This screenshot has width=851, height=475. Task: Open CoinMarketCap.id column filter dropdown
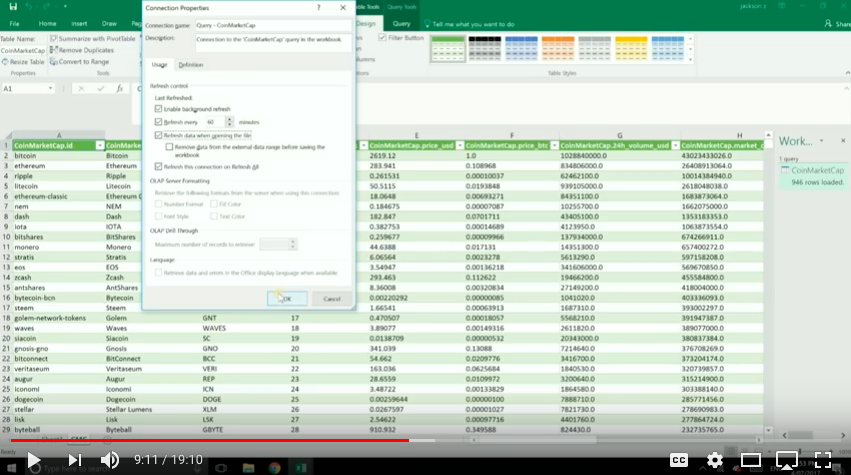(x=100, y=145)
